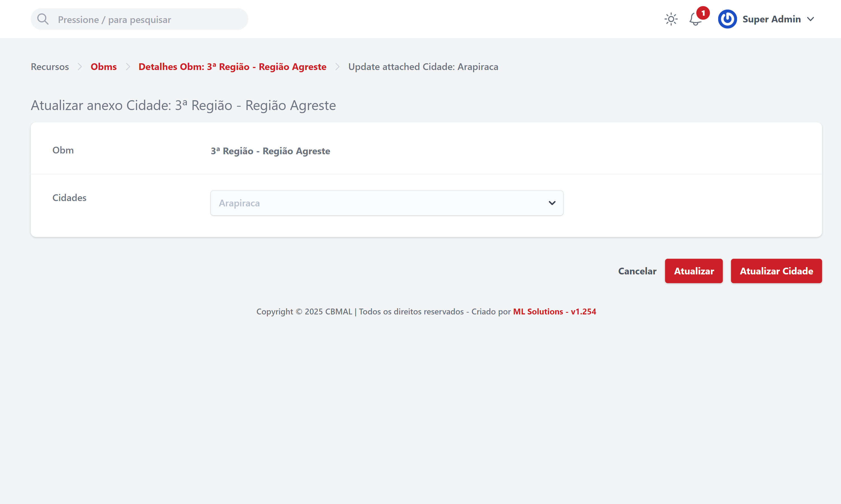Viewport: 841px width, 504px height.
Task: Click the search magnifier icon
Action: click(x=43, y=19)
